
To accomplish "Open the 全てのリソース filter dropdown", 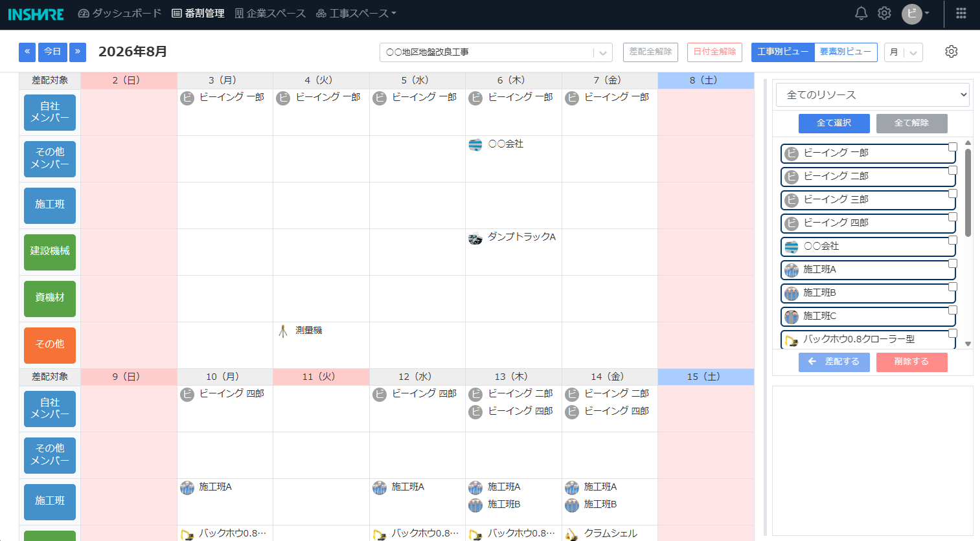I will [872, 95].
